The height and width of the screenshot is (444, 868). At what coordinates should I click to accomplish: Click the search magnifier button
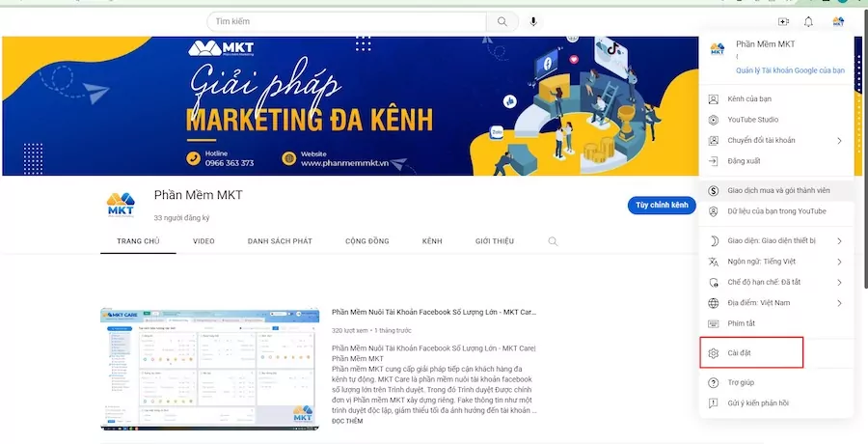(x=502, y=21)
